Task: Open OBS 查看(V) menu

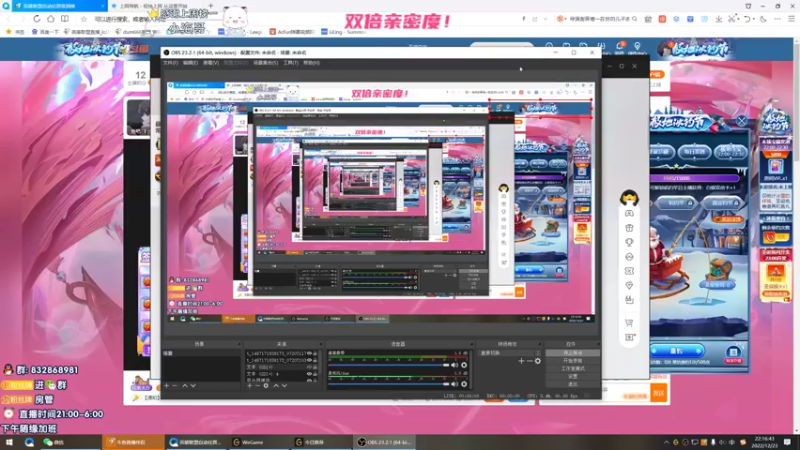Action: [211, 63]
